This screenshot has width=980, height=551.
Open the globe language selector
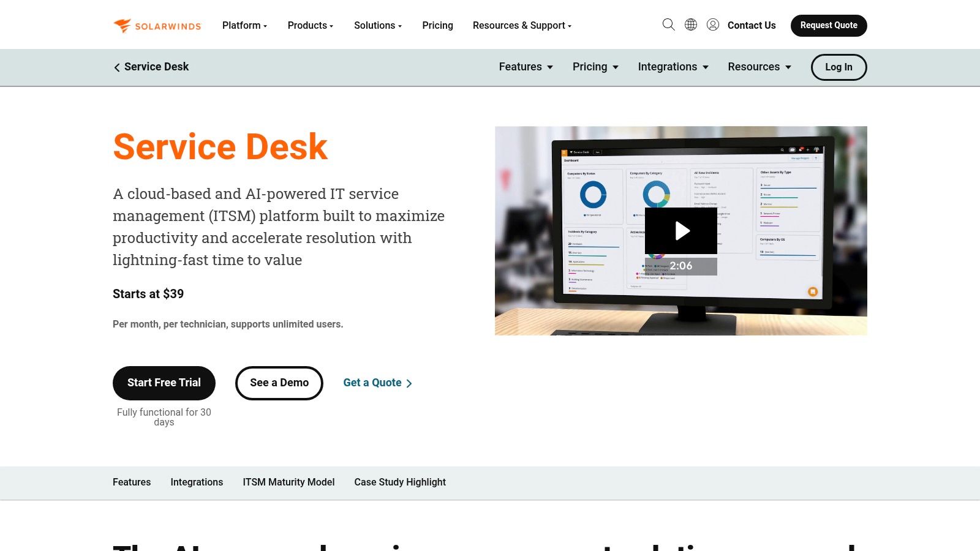[x=691, y=24]
